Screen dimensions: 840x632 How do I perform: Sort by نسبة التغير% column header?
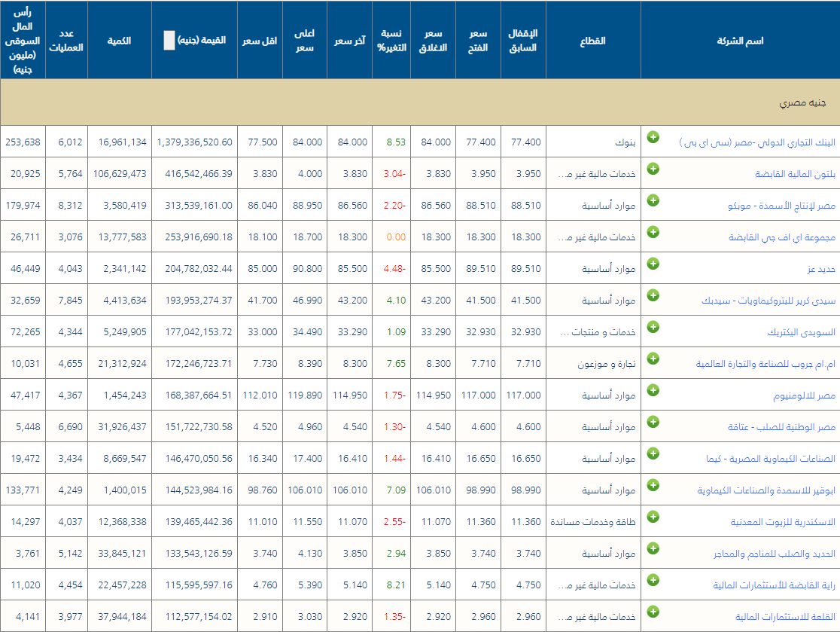coord(391,41)
